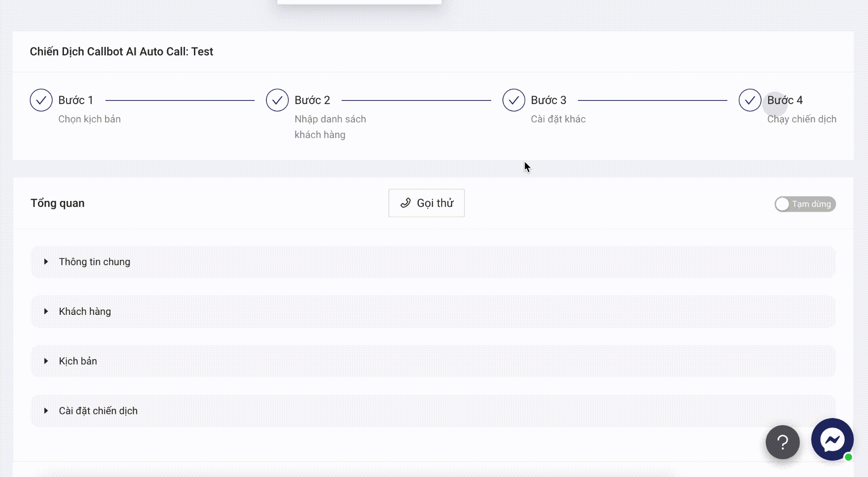Click the Bước 1 checkmark circle
868x477 pixels.
click(x=41, y=100)
